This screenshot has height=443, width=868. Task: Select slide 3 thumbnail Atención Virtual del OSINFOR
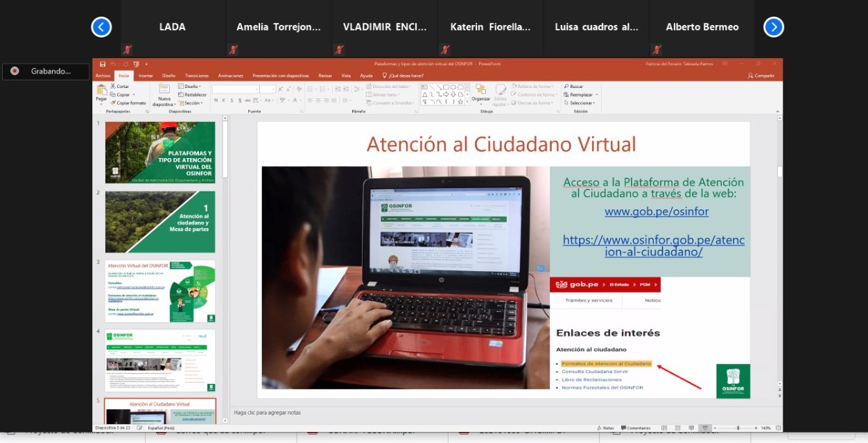point(160,291)
